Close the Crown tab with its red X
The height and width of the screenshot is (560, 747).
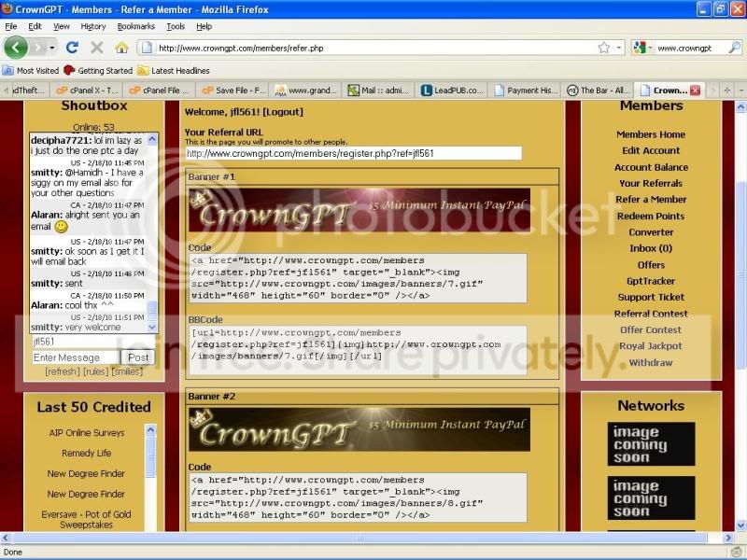695,90
